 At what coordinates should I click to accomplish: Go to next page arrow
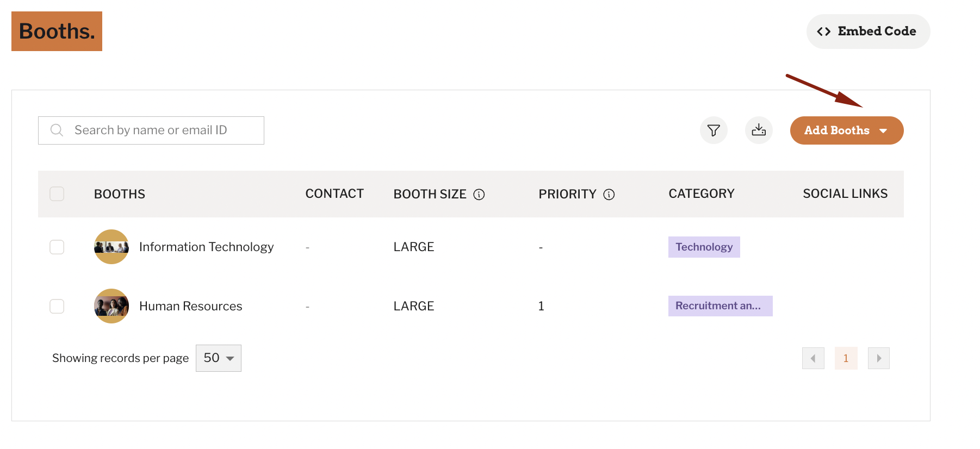click(879, 358)
